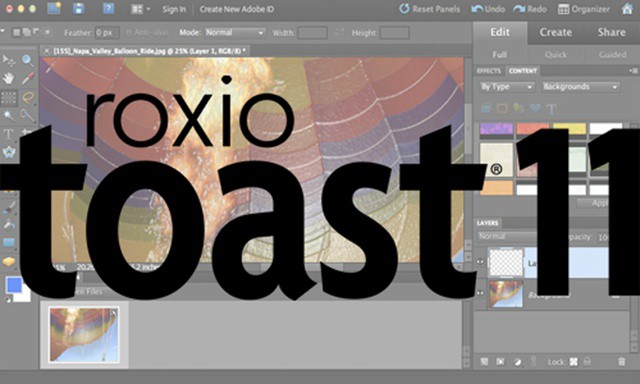640x384 pixels.
Task: Close the Napa_Valley_Balloon_Ride.jpg document tab
Action: 47,51
